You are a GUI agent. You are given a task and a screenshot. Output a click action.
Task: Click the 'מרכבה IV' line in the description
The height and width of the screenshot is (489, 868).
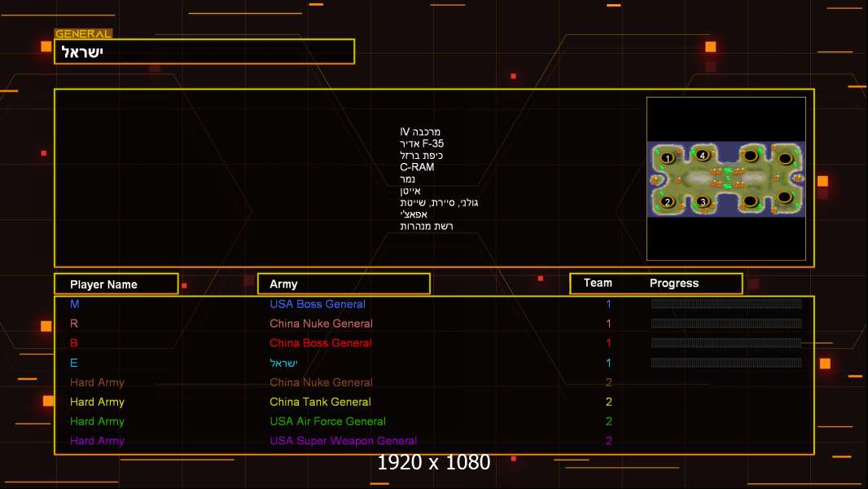420,132
